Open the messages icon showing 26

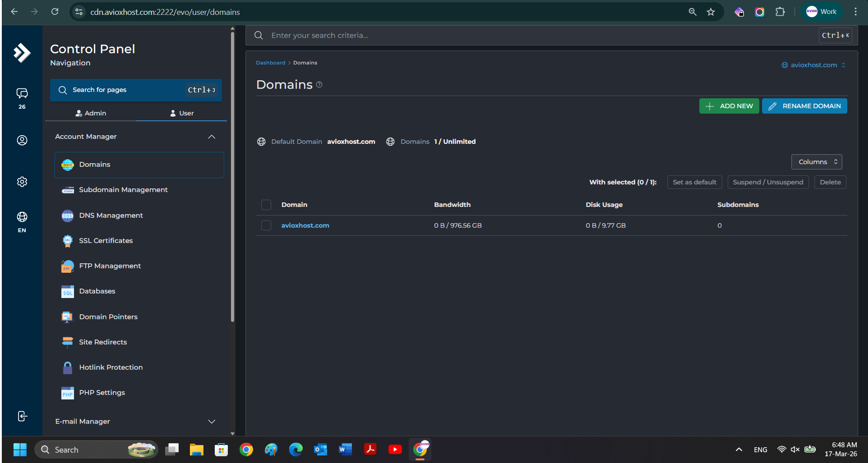[22, 94]
